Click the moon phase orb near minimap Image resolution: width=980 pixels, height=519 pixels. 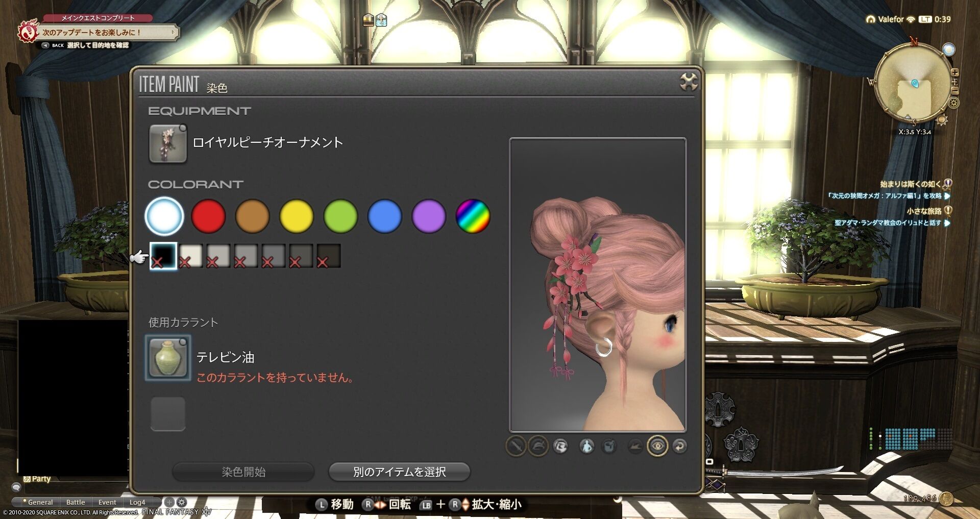(x=948, y=50)
